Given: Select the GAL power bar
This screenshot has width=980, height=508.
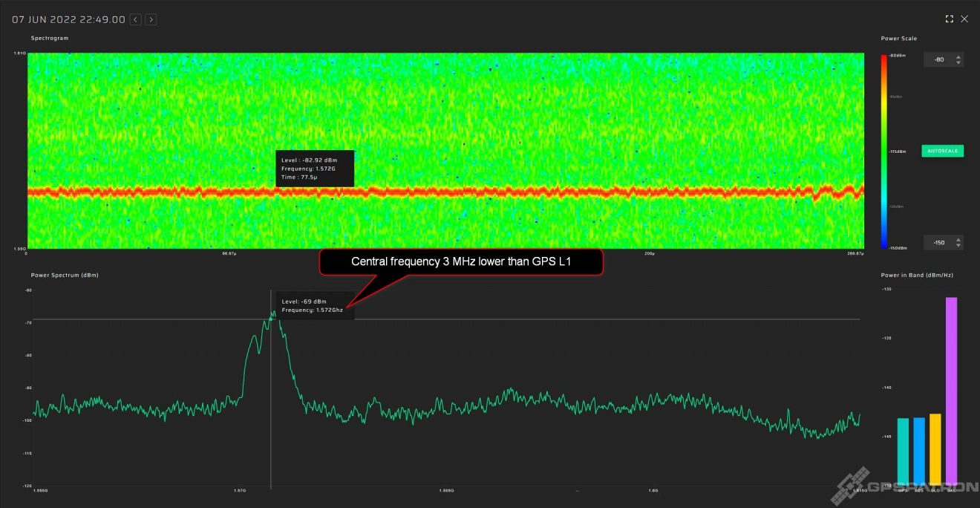Looking at the screenshot, I should (x=952, y=386).
